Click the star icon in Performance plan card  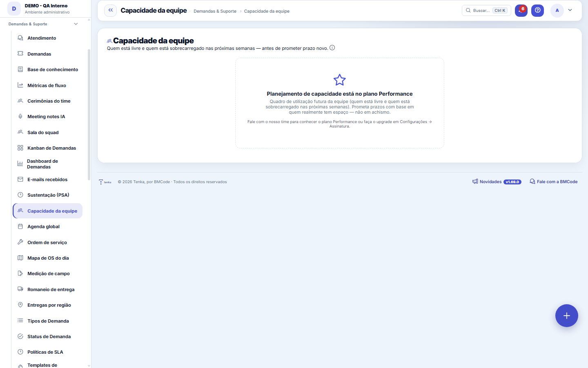click(340, 80)
